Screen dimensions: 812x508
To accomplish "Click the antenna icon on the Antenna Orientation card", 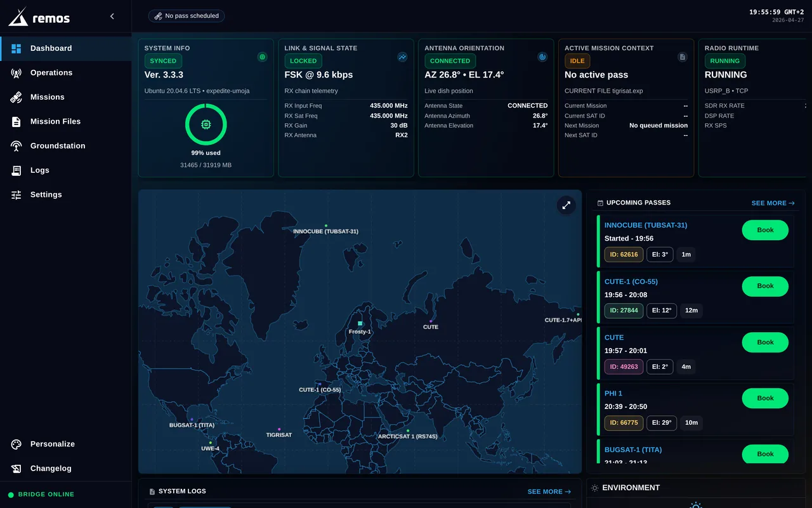I will pyautogui.click(x=542, y=57).
